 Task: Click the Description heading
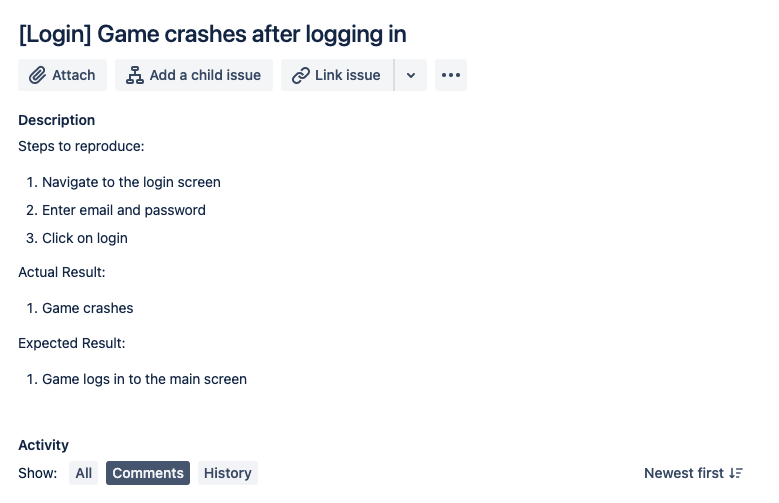pyautogui.click(x=57, y=120)
